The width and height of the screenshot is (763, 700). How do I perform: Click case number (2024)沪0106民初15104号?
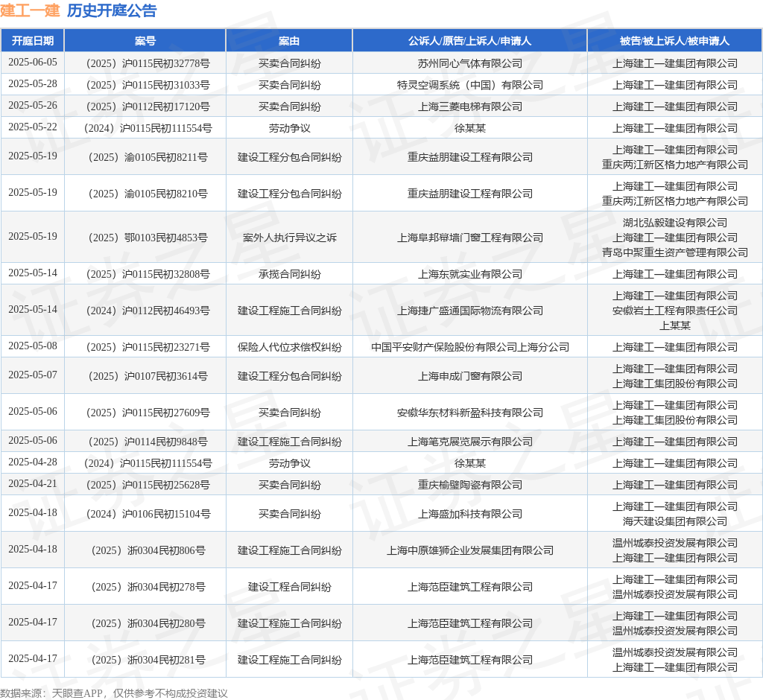[148, 514]
